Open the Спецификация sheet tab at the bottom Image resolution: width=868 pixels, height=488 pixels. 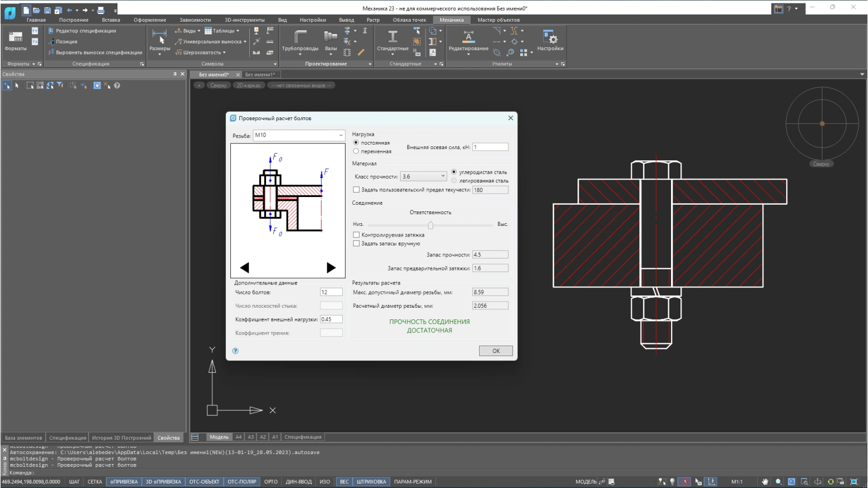[303, 437]
